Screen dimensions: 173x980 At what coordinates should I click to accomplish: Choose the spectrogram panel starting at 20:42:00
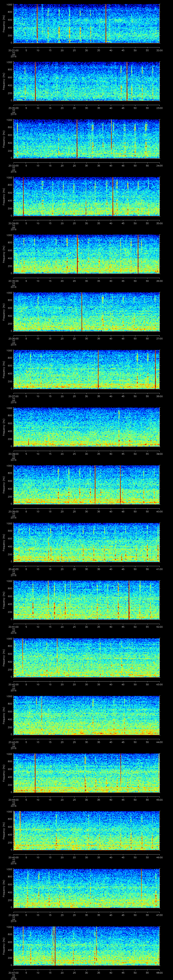(x=87, y=658)
